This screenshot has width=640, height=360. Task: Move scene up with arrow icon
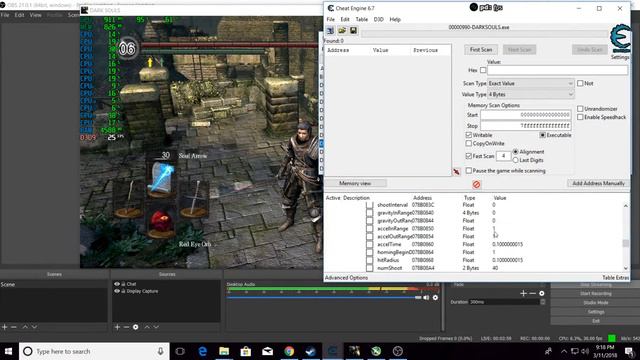coord(25,327)
